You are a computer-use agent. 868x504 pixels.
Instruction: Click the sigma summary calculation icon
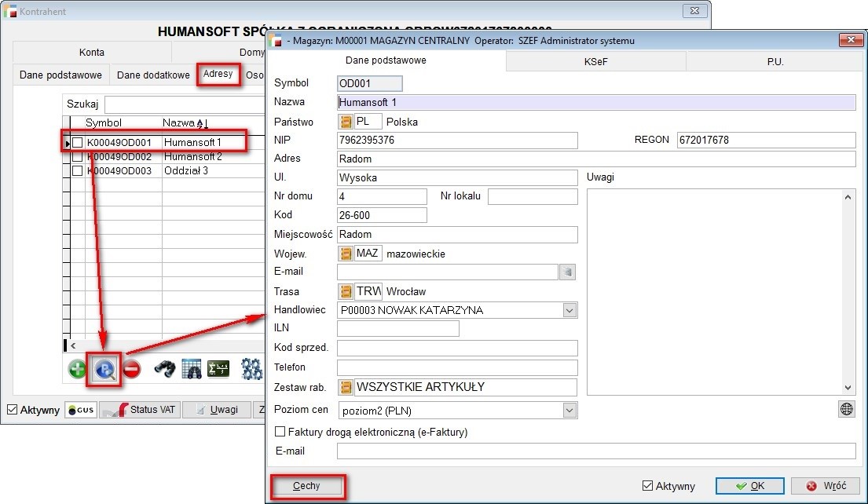point(218,369)
